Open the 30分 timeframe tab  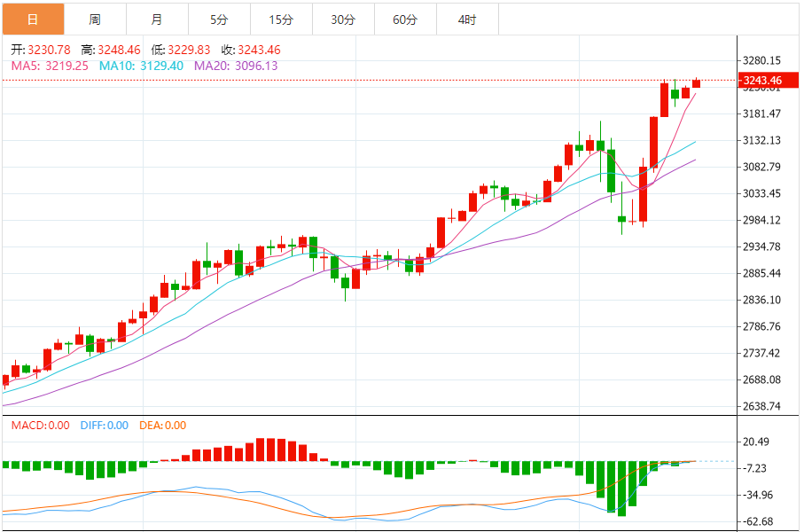click(343, 20)
